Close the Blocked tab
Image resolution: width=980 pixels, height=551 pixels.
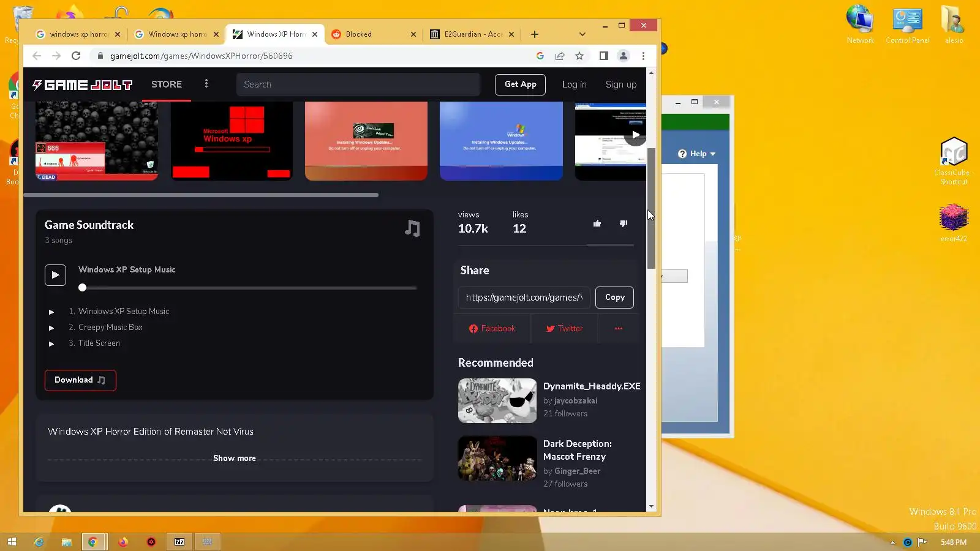click(x=413, y=34)
